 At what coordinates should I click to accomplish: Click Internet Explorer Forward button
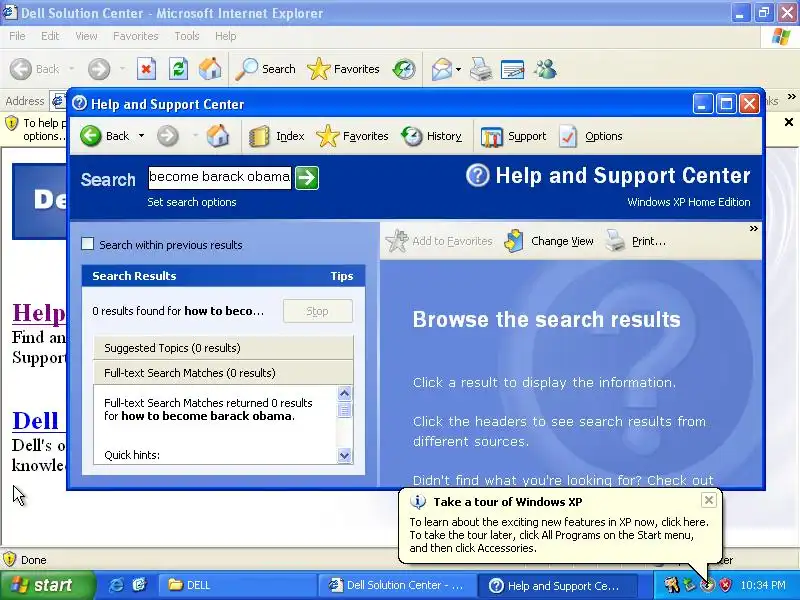[x=99, y=69]
